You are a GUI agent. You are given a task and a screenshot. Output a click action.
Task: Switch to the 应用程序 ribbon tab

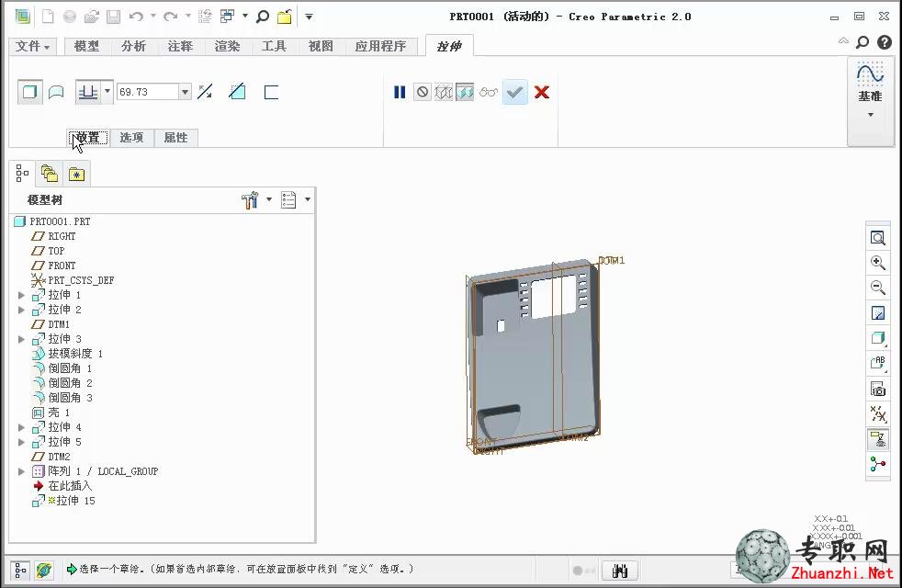(x=380, y=46)
